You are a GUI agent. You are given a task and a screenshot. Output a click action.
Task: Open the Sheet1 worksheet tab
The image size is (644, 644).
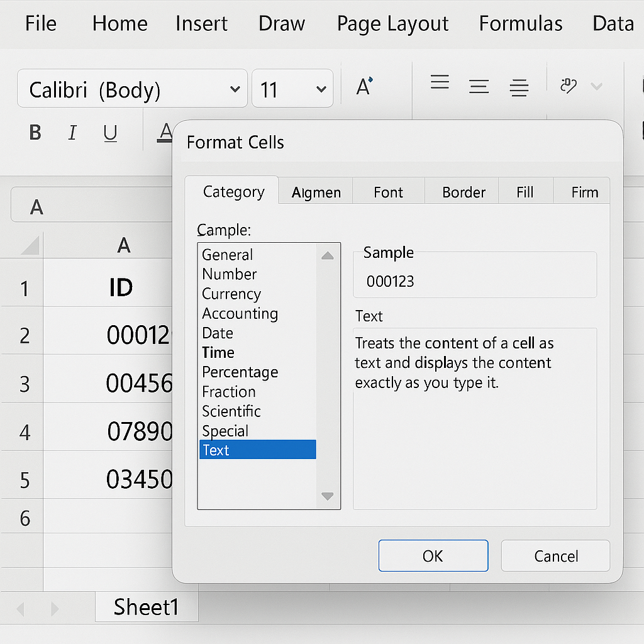[x=146, y=607]
